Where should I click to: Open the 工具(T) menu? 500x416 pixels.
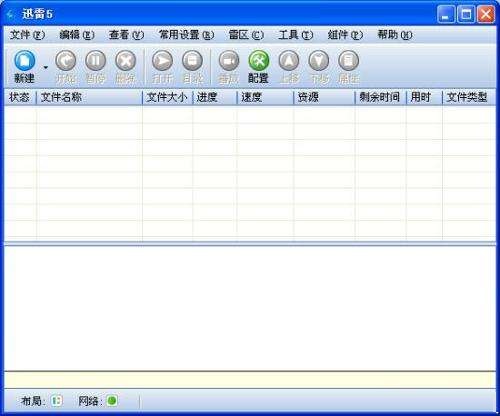tap(296, 35)
